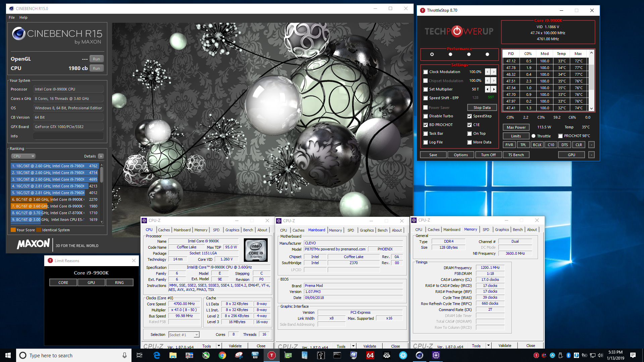Increase the Set Multiplier value with the right arrow
The height and width of the screenshot is (362, 644).
494,89
